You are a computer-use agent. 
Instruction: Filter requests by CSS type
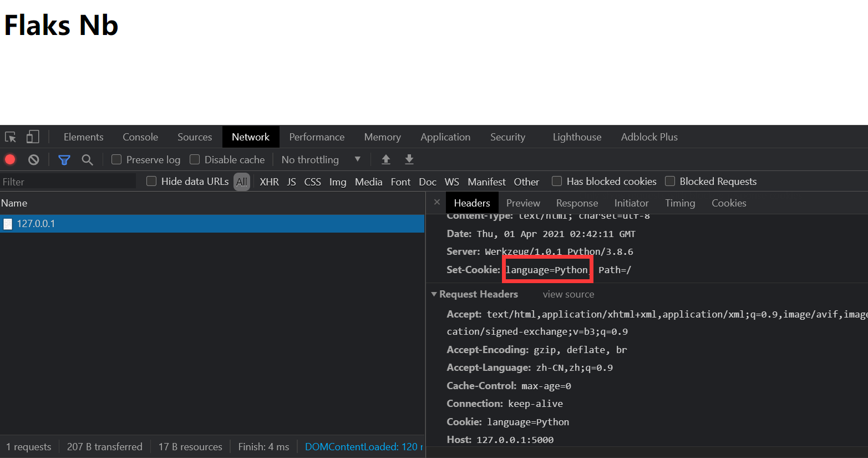click(x=312, y=182)
